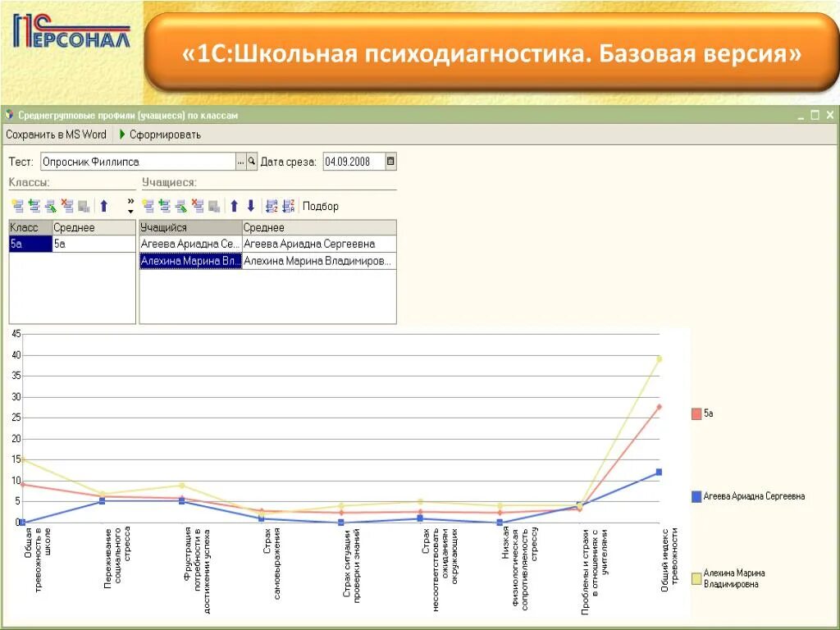840x630 pixels.
Task: Sort students descending Z-A
Action: point(289,206)
